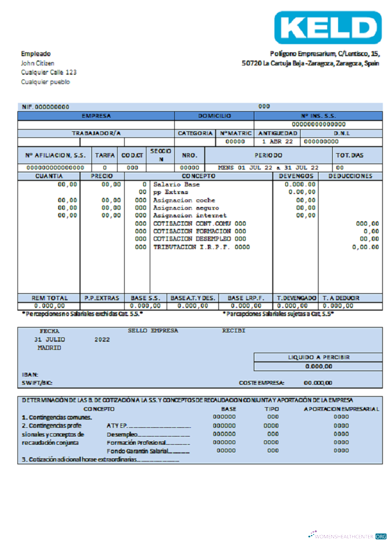Select the TRIBUTACION I.R.P.F. deduction line
The height and width of the screenshot is (545, 392).
pyautogui.click(x=201, y=247)
